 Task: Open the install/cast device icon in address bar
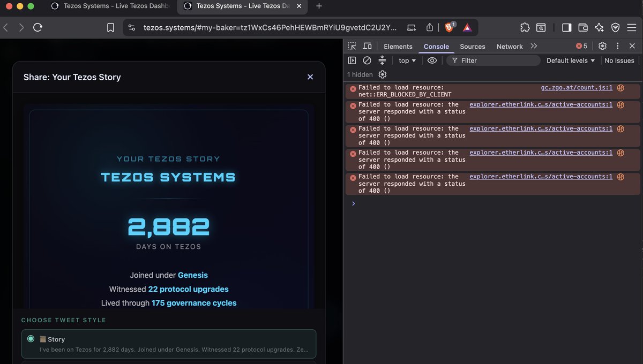click(x=412, y=27)
